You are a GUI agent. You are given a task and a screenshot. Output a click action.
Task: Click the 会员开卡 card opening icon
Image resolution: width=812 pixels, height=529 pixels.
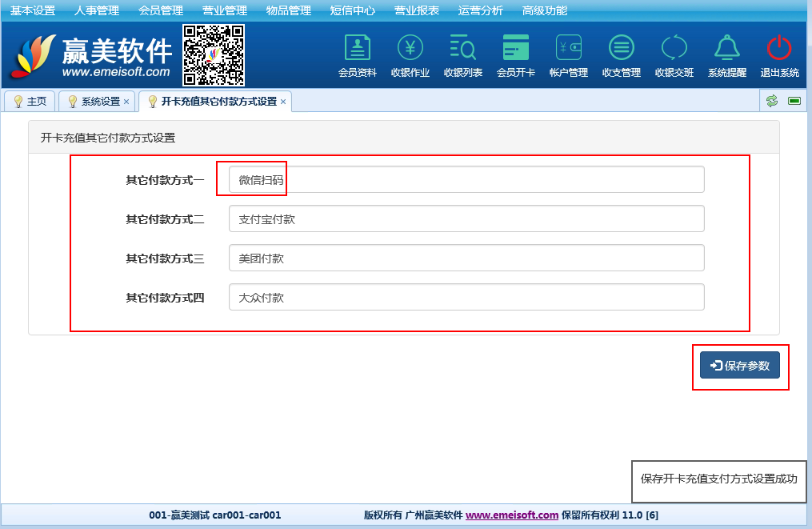(515, 55)
